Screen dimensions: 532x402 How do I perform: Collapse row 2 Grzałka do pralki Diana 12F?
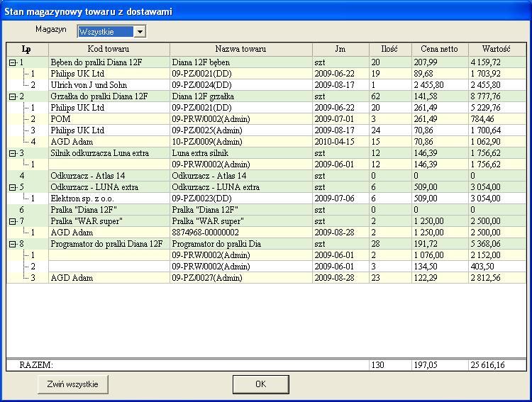[12, 96]
